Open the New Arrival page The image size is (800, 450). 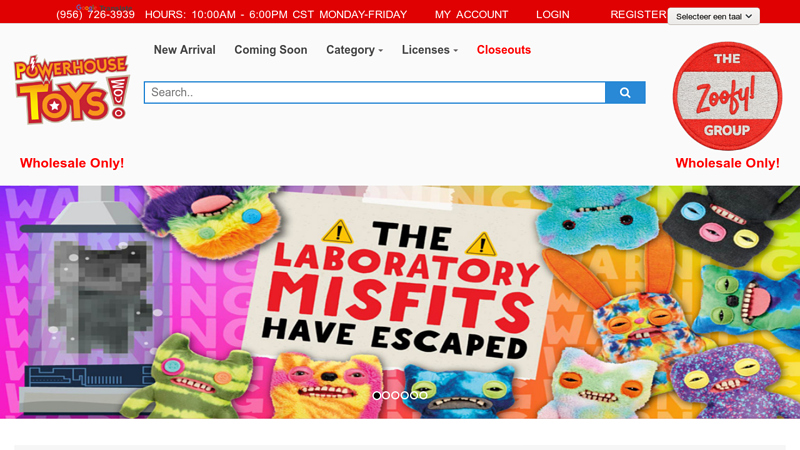pos(185,50)
